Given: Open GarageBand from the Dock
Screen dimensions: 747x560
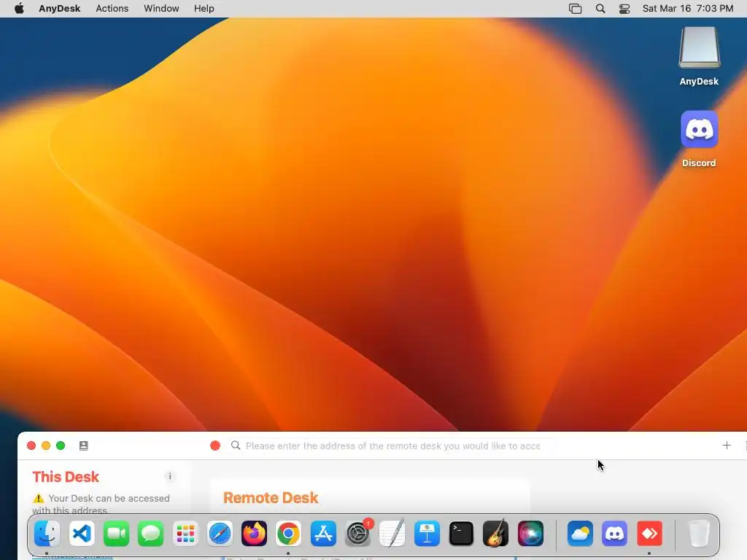Looking at the screenshot, I should (x=495, y=533).
